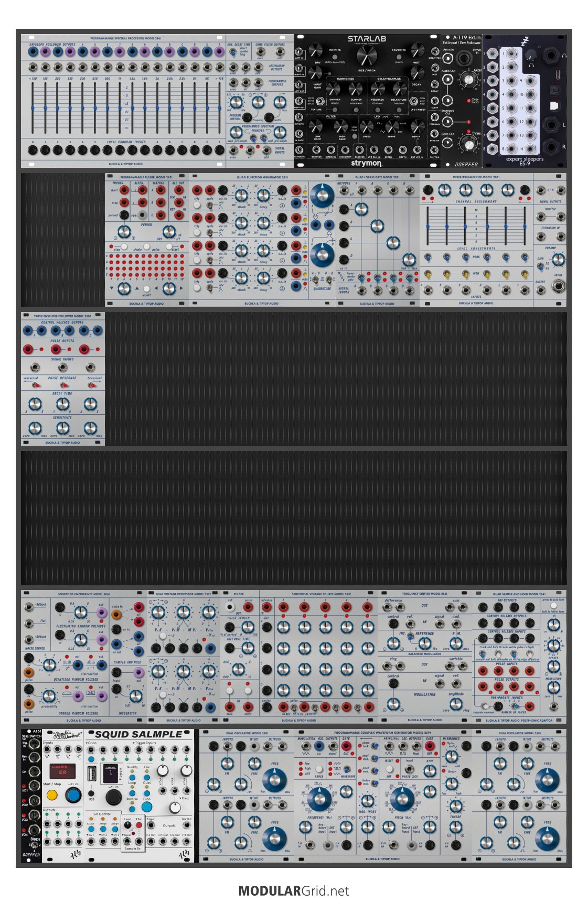Click the Preamp Gain knob on Mixer/Preamplifier 207t
This screenshot has height=902, width=588.
click(559, 259)
